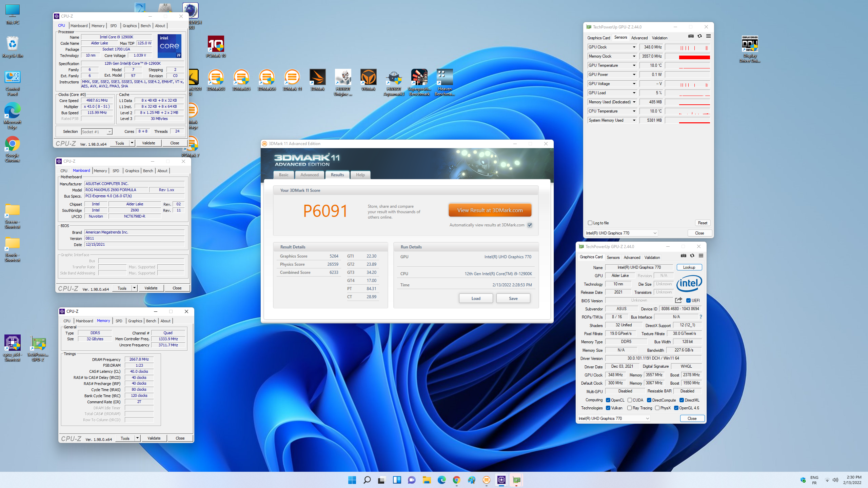Open the hamburger menu in GPU-Z Sensors window
Viewport: 868px width, 488px height.
click(708, 36)
